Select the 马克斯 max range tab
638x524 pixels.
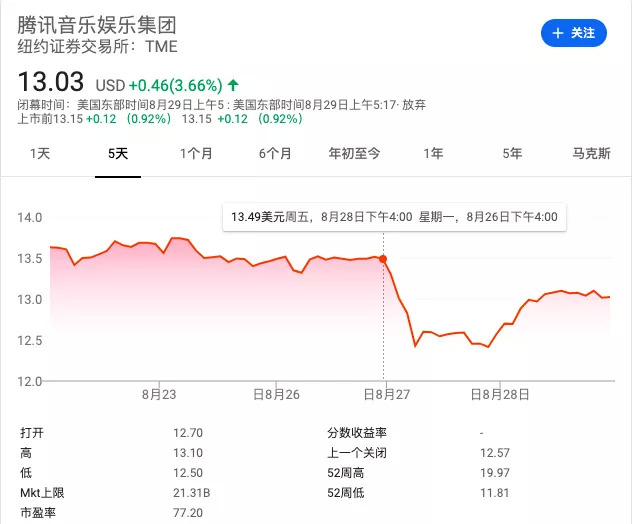591,154
